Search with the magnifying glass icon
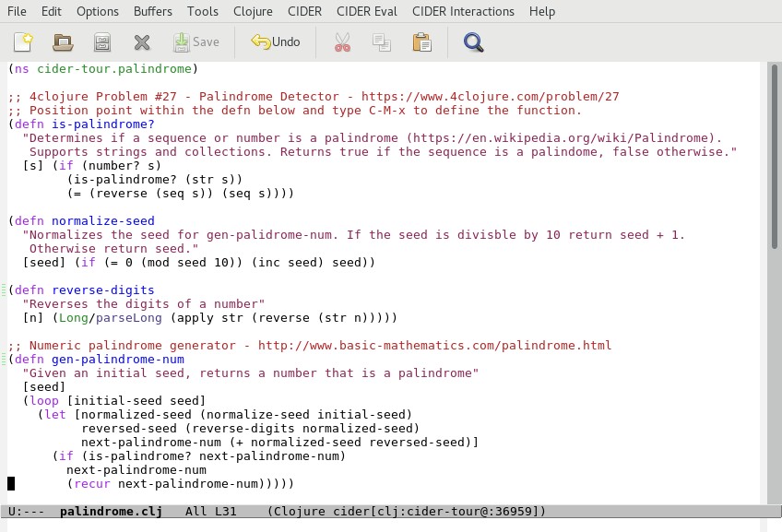782x532 pixels. 473,41
